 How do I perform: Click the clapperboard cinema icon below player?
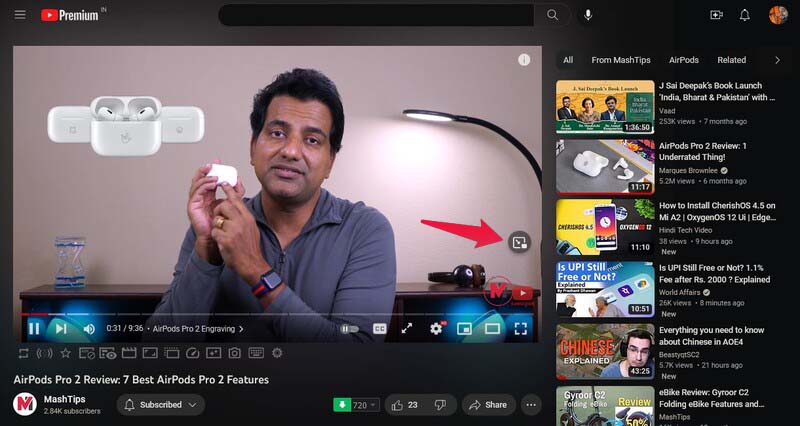129,353
